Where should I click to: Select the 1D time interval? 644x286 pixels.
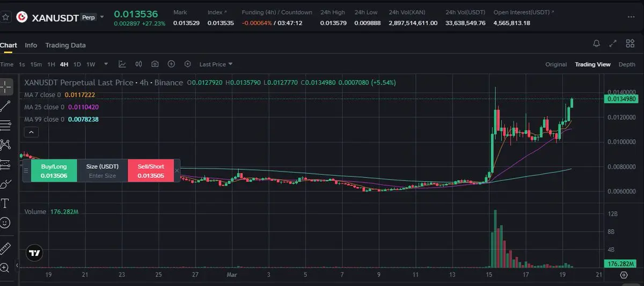77,65
